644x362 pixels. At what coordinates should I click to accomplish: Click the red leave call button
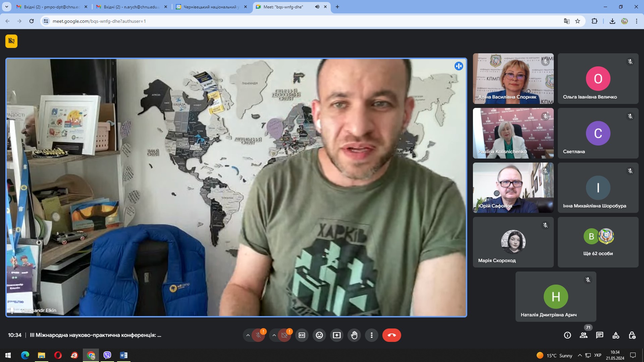pyautogui.click(x=391, y=335)
